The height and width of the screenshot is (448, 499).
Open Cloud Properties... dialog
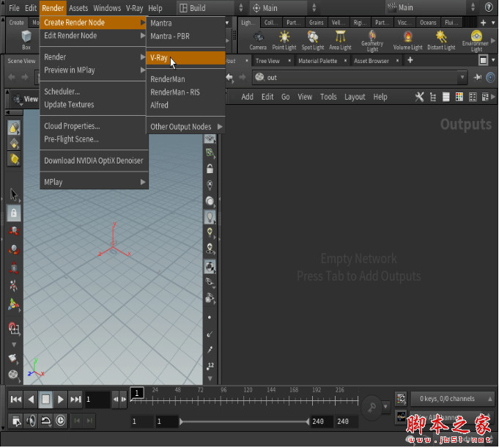click(x=93, y=126)
